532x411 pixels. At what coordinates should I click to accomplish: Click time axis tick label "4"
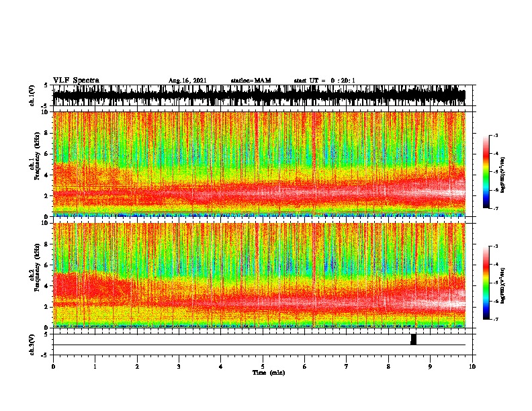coord(221,366)
